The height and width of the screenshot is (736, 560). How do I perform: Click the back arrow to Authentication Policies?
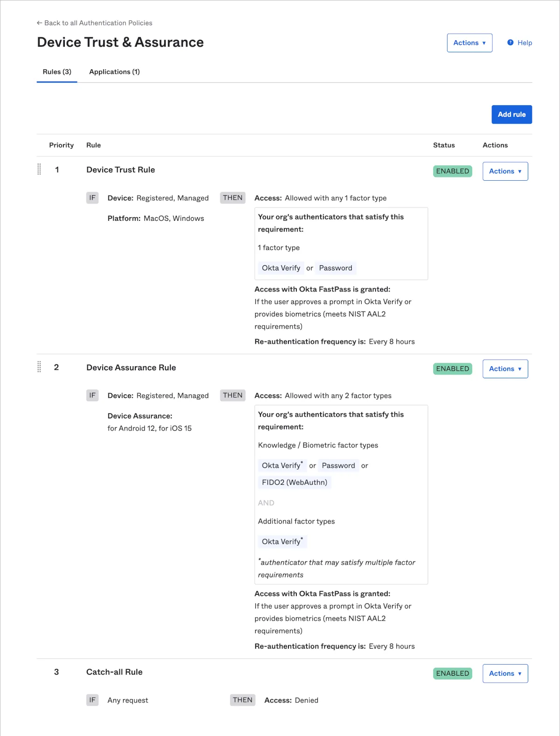(x=39, y=23)
